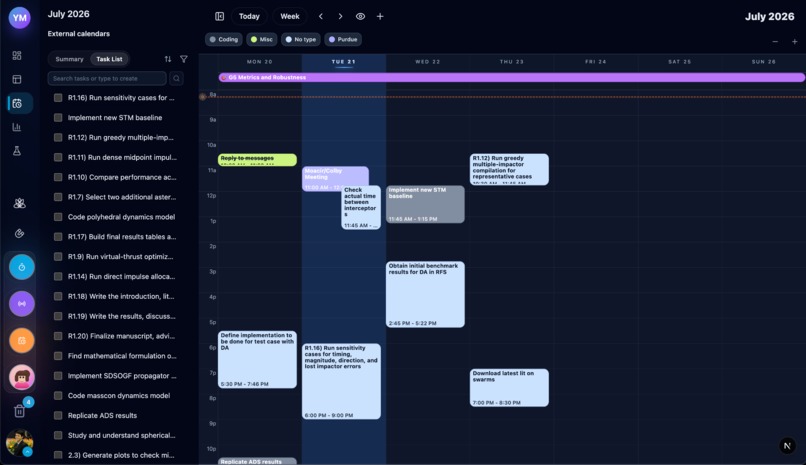The image size is (806, 465).
Task: Select the TUE 21 day header
Action: coord(343,62)
